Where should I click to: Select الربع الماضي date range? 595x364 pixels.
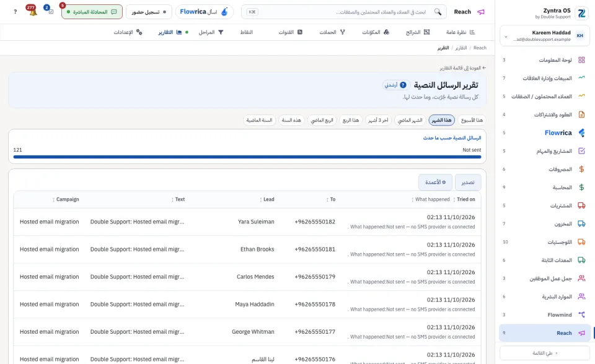click(x=322, y=120)
